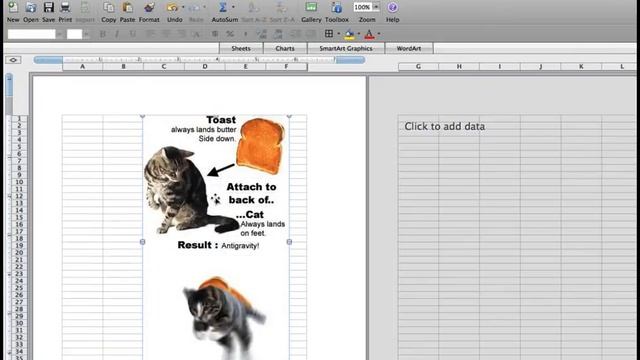This screenshot has width=640, height=360.
Task: Expand the AutoSum functions dropdown arrow
Action: click(x=233, y=7)
